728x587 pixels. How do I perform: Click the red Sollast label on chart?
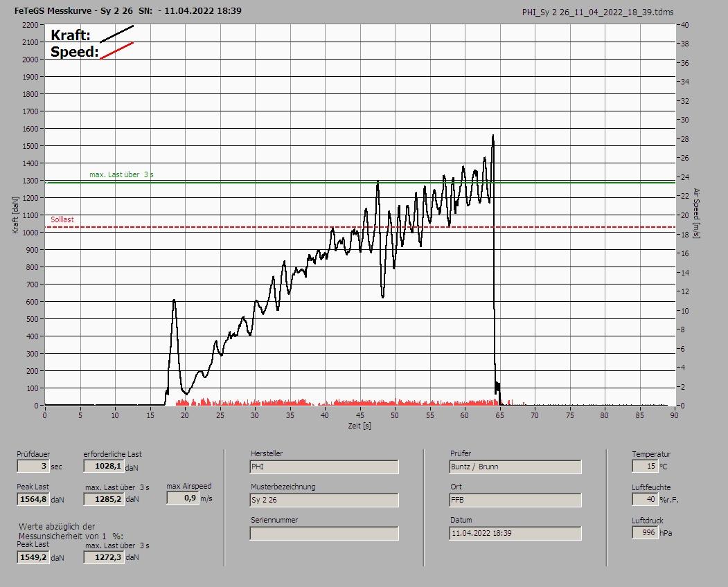pos(62,219)
